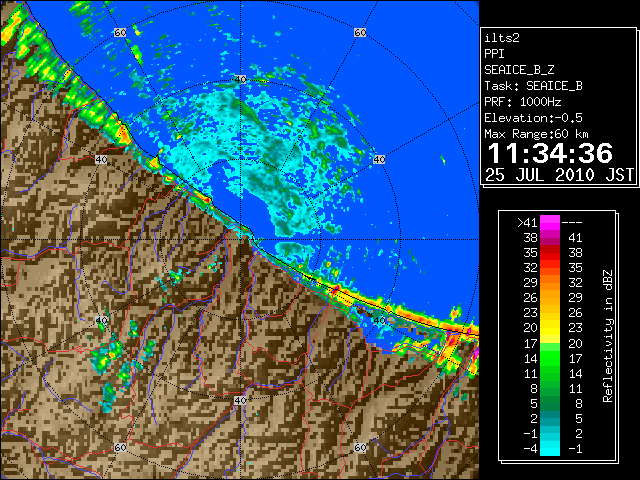Pick the cyan -4 dBZ legend swatch
This screenshot has width=640, height=480.
[550, 448]
